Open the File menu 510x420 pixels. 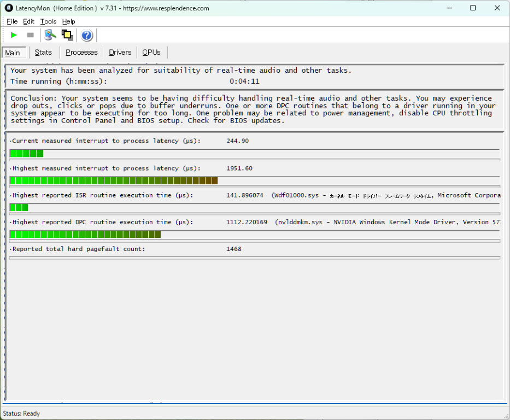pos(12,21)
